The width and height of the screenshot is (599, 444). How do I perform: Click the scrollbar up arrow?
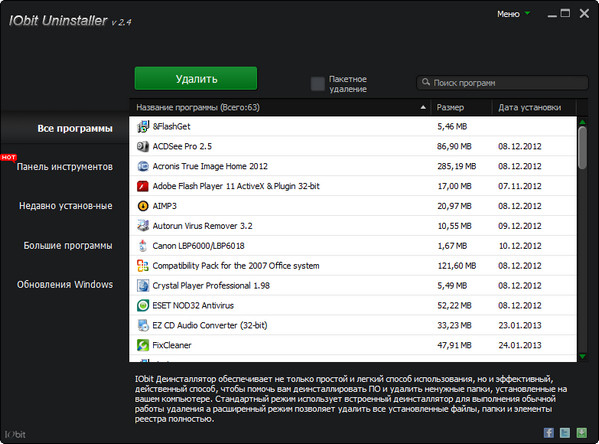point(583,122)
